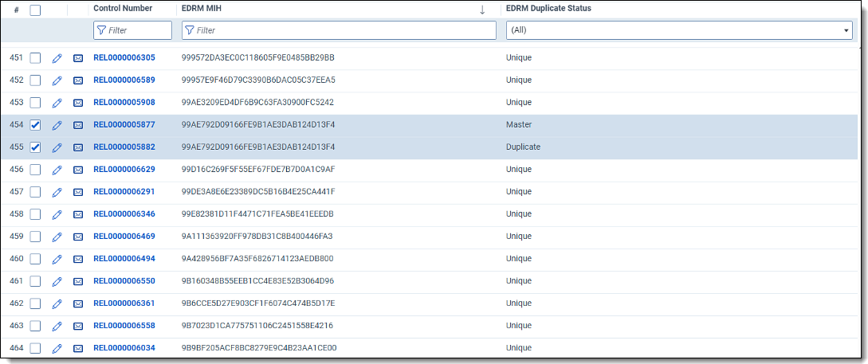Viewport: 868px width, 364px height.
Task: Click the envelope icon in row 455
Action: pyautogui.click(x=78, y=147)
